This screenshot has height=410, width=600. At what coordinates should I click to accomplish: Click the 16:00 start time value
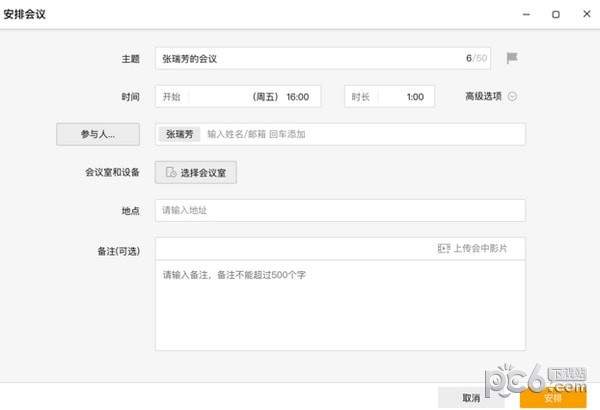297,97
